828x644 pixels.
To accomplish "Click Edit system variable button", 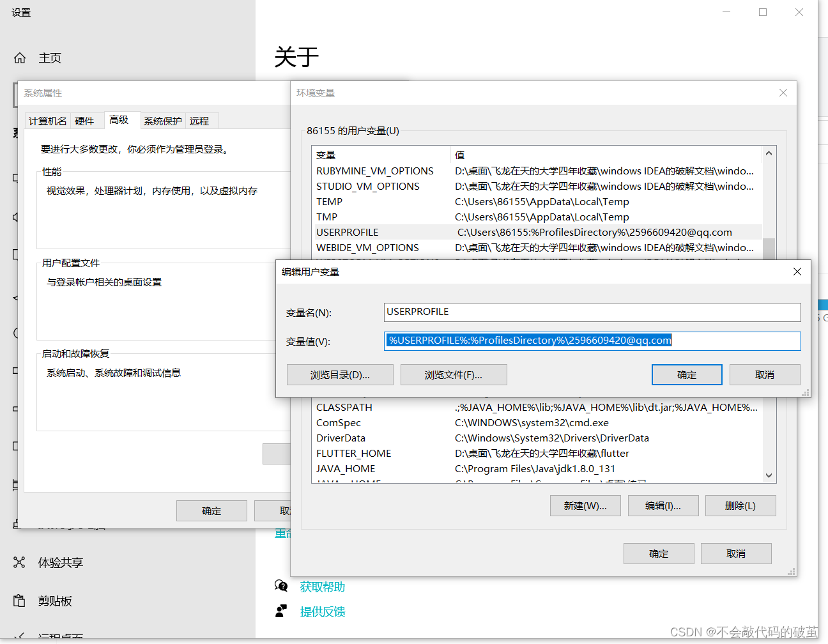I will (x=663, y=506).
